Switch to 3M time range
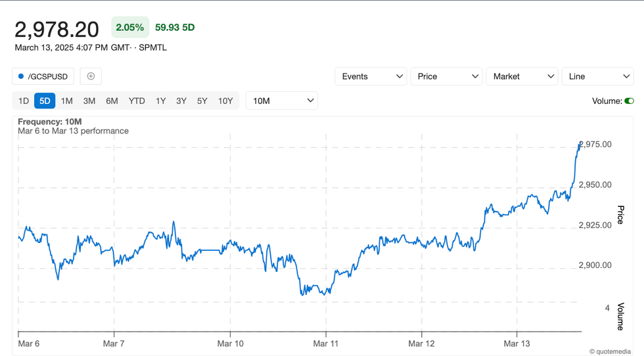 coord(89,100)
